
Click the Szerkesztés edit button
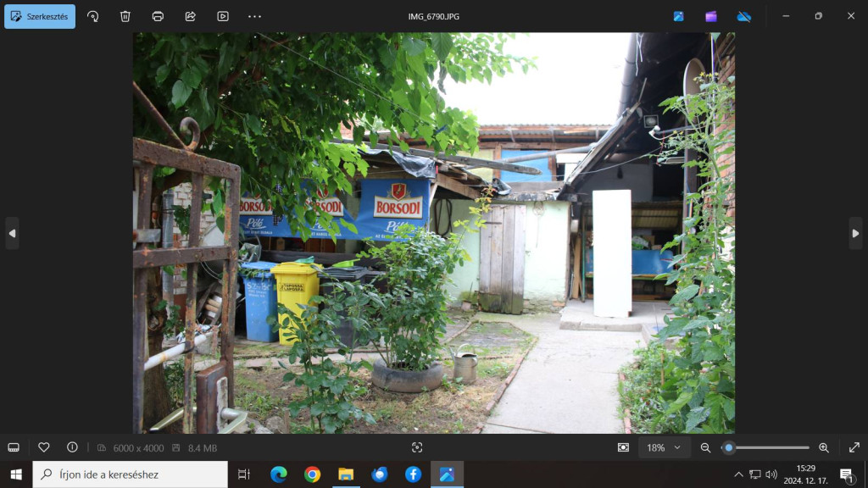[40, 16]
